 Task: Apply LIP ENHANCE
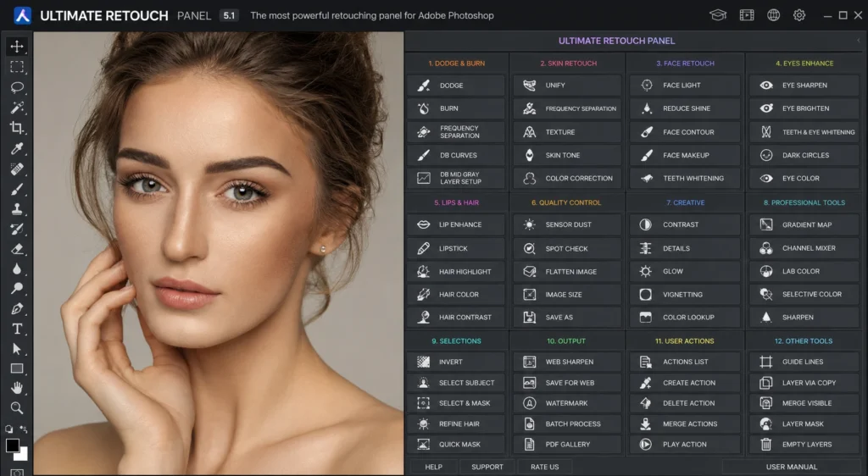click(456, 224)
